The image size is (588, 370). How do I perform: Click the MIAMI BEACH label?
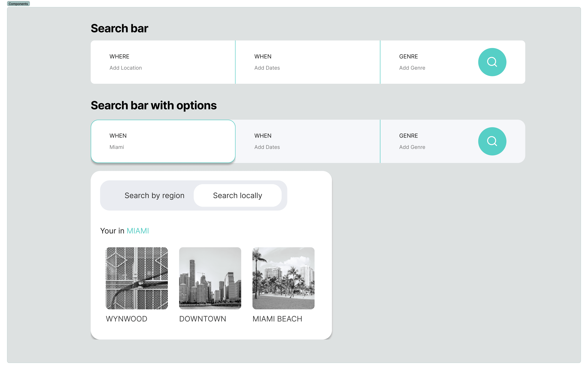click(x=277, y=319)
